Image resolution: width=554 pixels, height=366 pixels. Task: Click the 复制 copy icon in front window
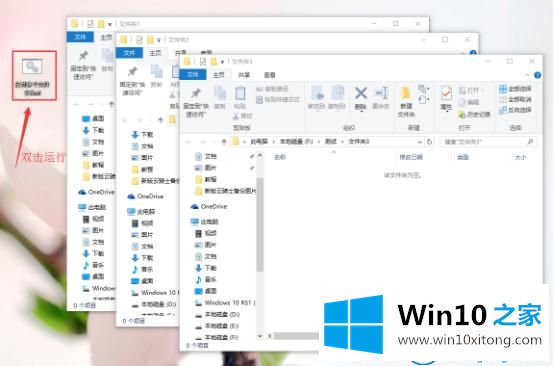pyautogui.click(x=220, y=98)
